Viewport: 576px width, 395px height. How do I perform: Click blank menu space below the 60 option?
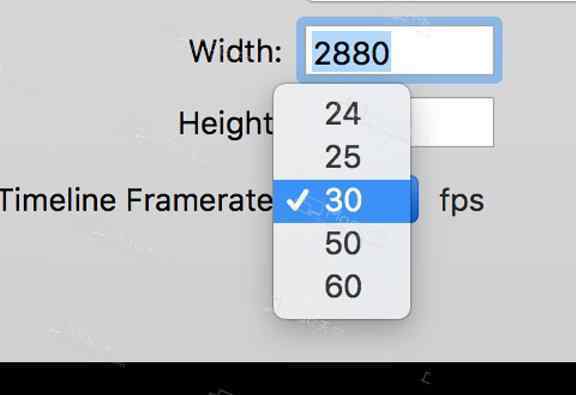click(x=342, y=313)
